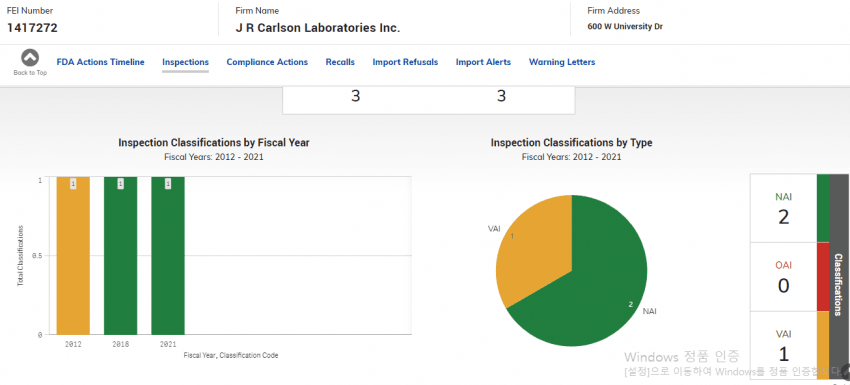This screenshot has height=385, width=850.
Task: Click the NAI pie chart label
Action: 649,311
